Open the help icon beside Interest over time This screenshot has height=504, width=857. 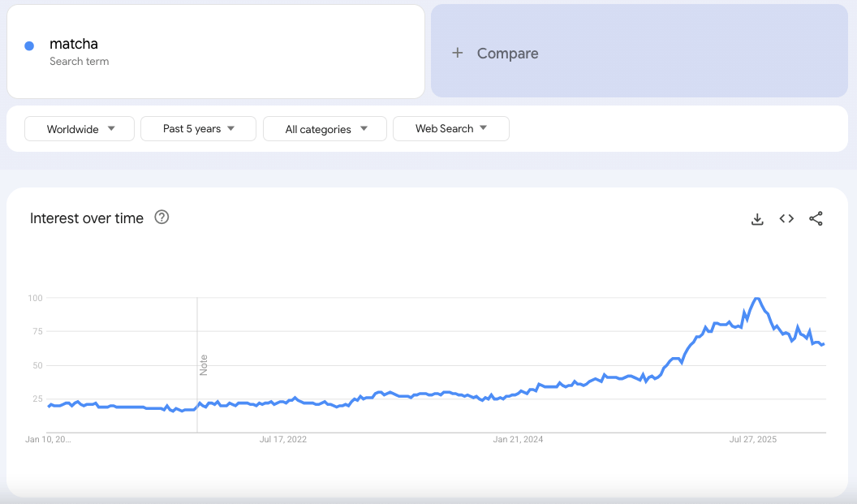(161, 217)
